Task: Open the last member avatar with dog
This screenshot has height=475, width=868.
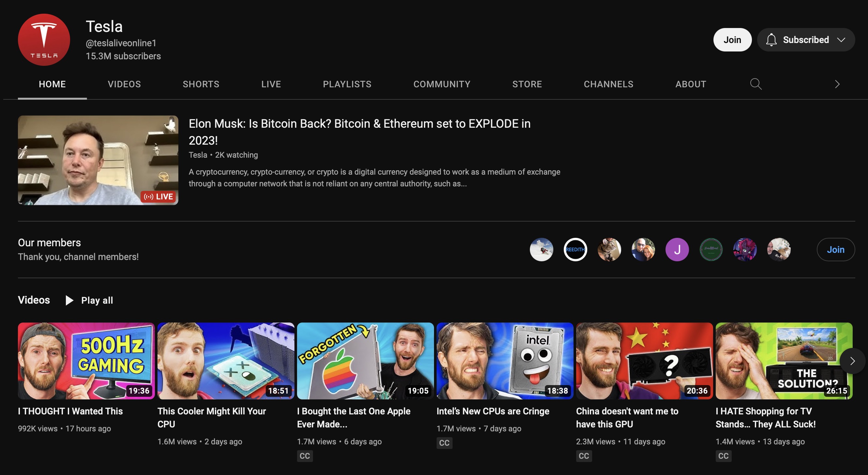Action: [x=779, y=250]
